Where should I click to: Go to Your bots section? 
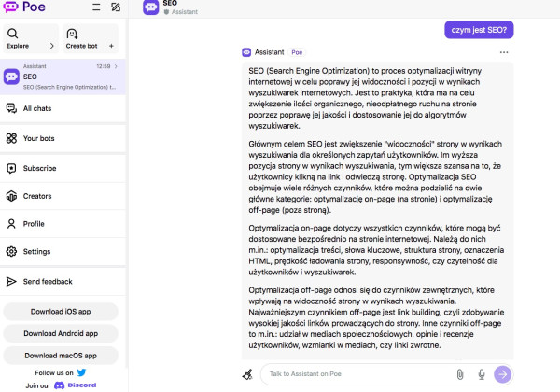tap(38, 138)
